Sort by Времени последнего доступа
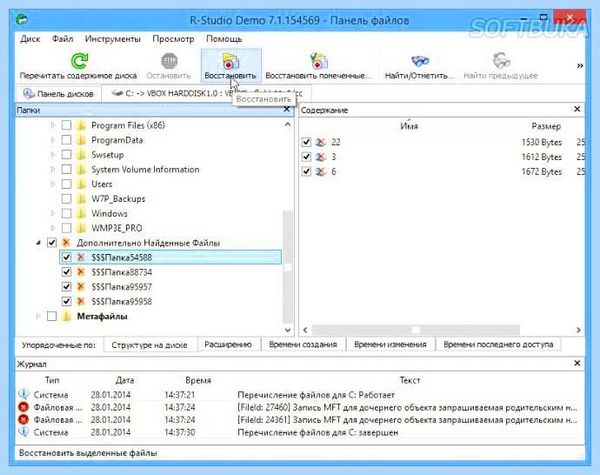600x475 pixels. (498, 344)
